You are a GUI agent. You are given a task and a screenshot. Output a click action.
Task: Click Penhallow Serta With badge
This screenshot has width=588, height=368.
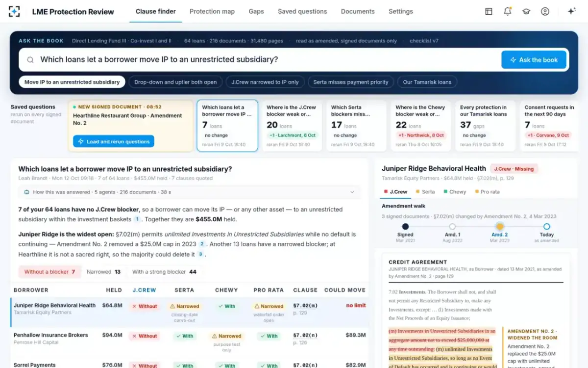point(184,336)
